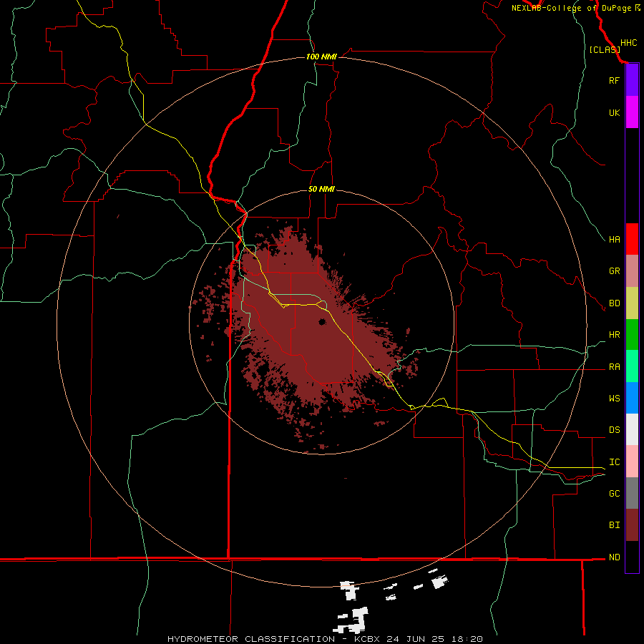Click the ND label text in legend
Image resolution: width=644 pixels, height=644 pixels.
615,557
